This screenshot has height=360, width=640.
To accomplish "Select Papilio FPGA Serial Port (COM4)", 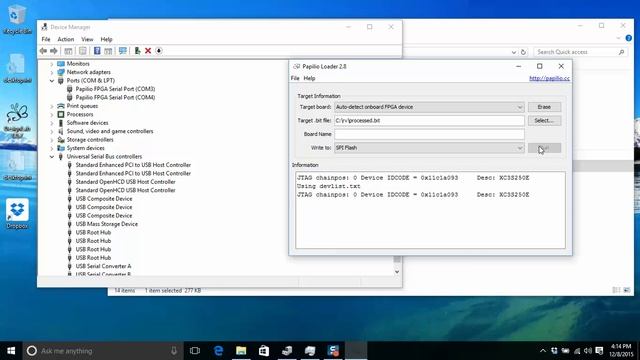I will point(115,98).
